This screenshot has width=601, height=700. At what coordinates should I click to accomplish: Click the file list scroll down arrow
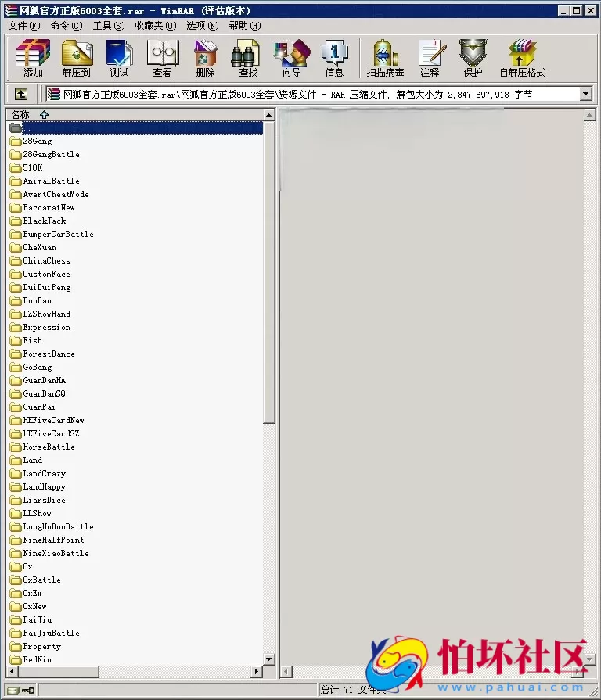(x=269, y=659)
